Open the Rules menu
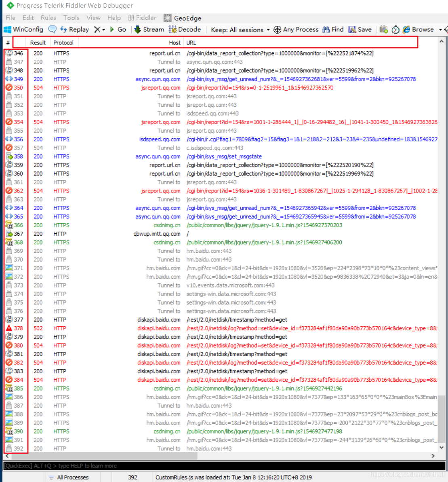The height and width of the screenshot is (482, 448). 48,18
